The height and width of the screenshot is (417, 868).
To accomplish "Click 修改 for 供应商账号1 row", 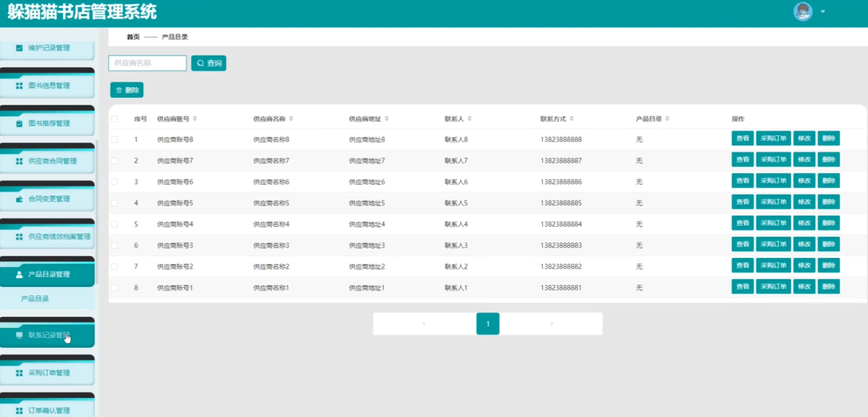I will [x=804, y=287].
